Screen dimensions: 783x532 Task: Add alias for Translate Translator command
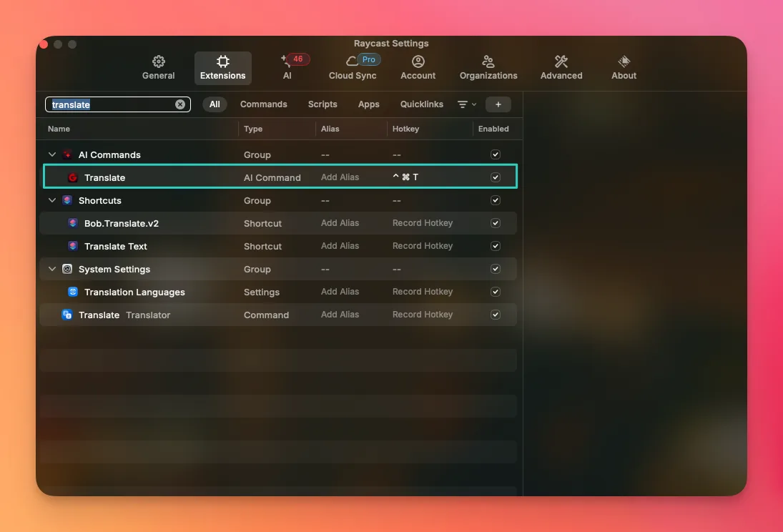click(340, 315)
